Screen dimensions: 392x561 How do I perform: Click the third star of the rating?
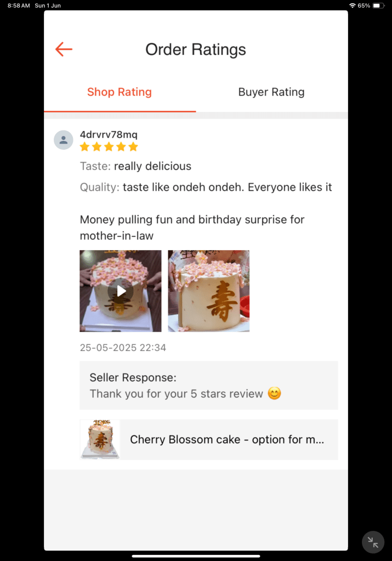(109, 146)
